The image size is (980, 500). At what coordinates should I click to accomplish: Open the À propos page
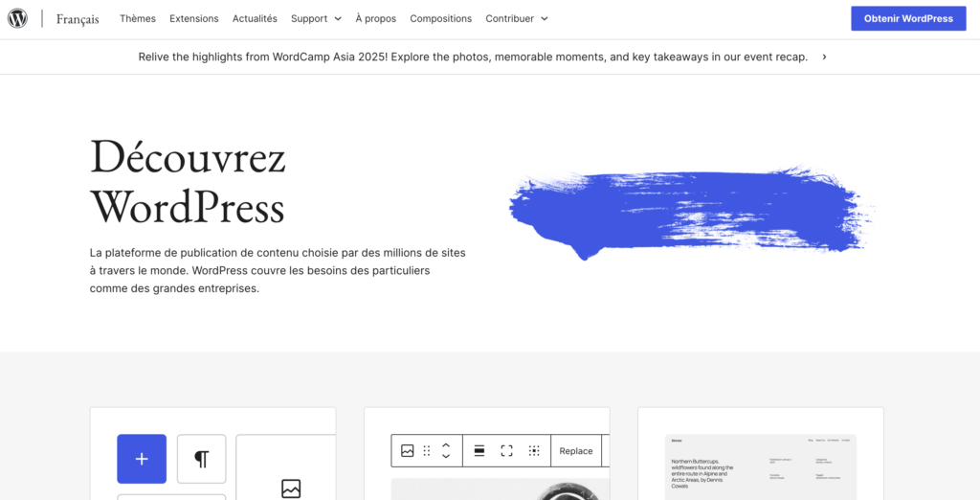375,19
